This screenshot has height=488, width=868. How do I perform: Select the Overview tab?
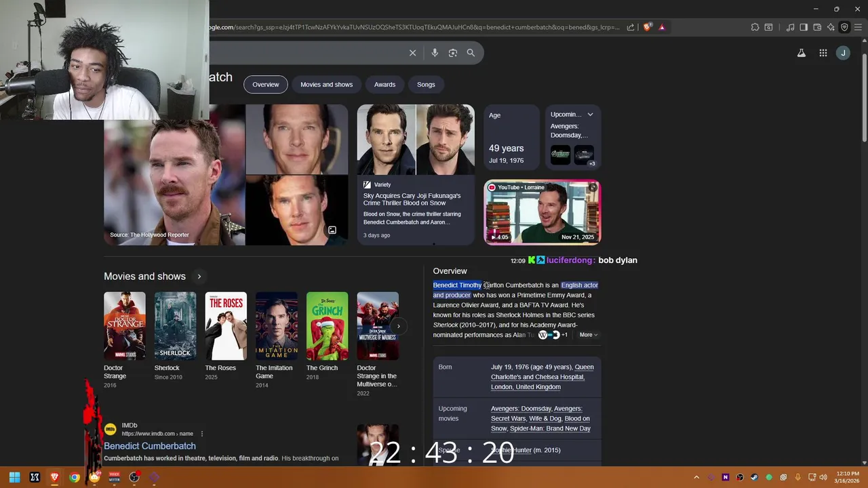coord(266,84)
